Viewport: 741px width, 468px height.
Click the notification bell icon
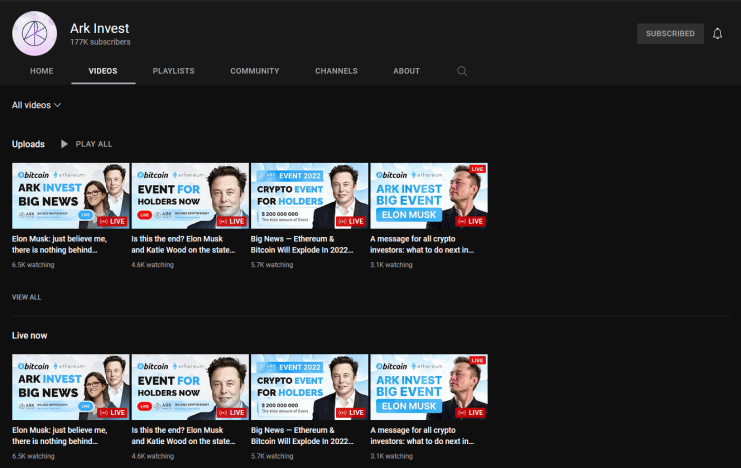click(717, 34)
